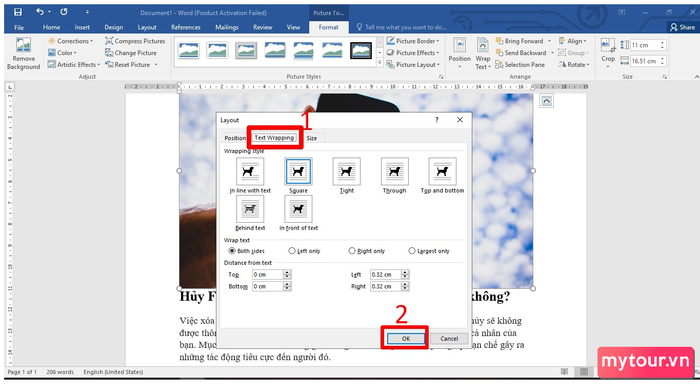Screen dimensions: 700x386
Task: Click the Layout Options icon beside picture
Action: point(546,101)
